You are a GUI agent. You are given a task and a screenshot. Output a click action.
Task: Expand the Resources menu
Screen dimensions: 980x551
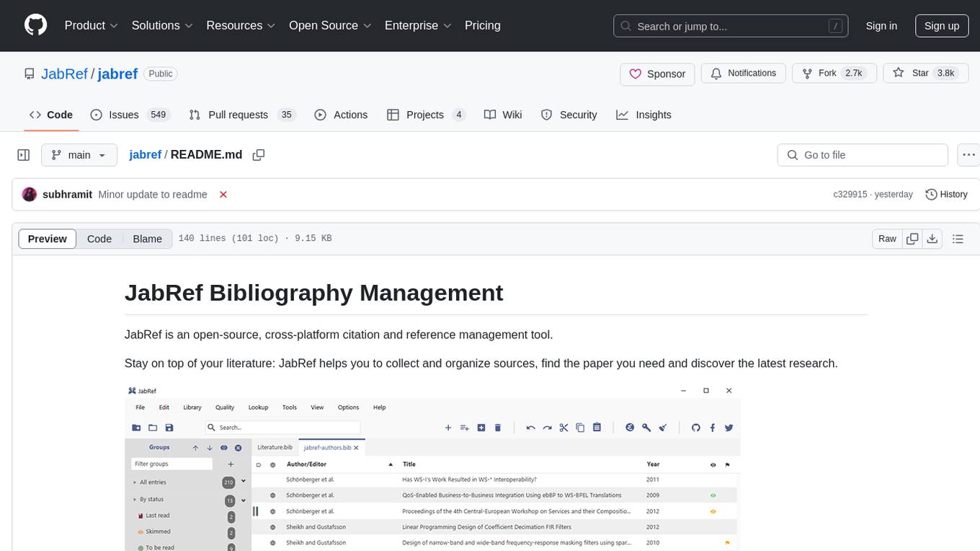(x=241, y=25)
